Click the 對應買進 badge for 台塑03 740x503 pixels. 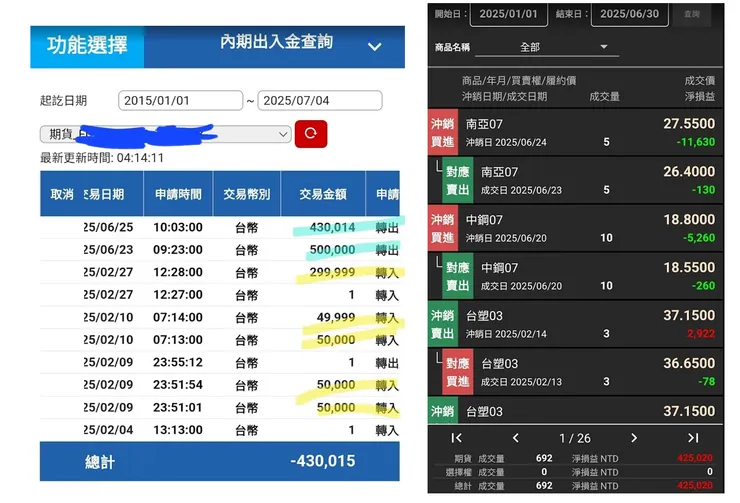tap(458, 372)
